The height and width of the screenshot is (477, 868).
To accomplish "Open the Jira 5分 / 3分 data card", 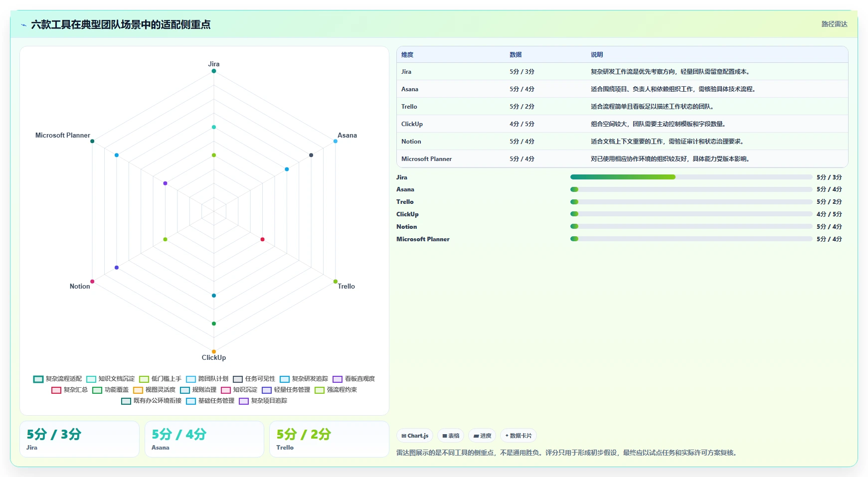I will [79, 439].
